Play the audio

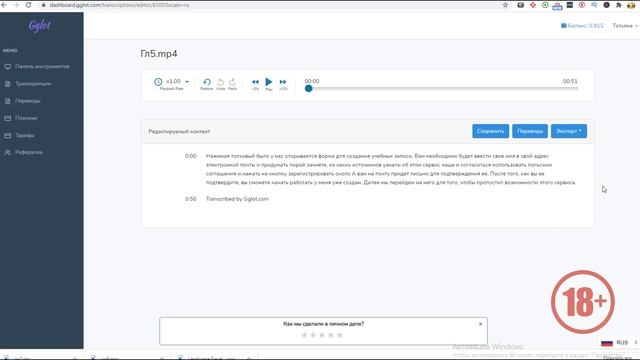(269, 82)
